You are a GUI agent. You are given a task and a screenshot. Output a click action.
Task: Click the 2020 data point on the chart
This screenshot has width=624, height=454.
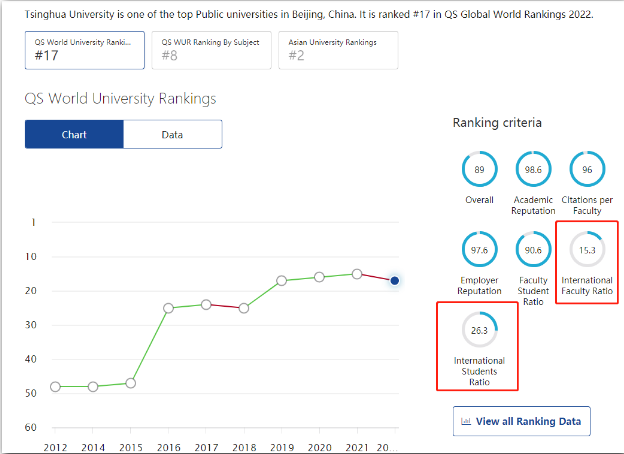pyautogui.click(x=319, y=277)
